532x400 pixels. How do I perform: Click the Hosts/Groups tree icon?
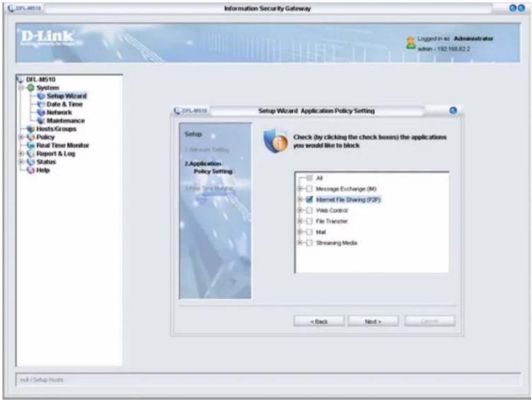pyautogui.click(x=31, y=129)
